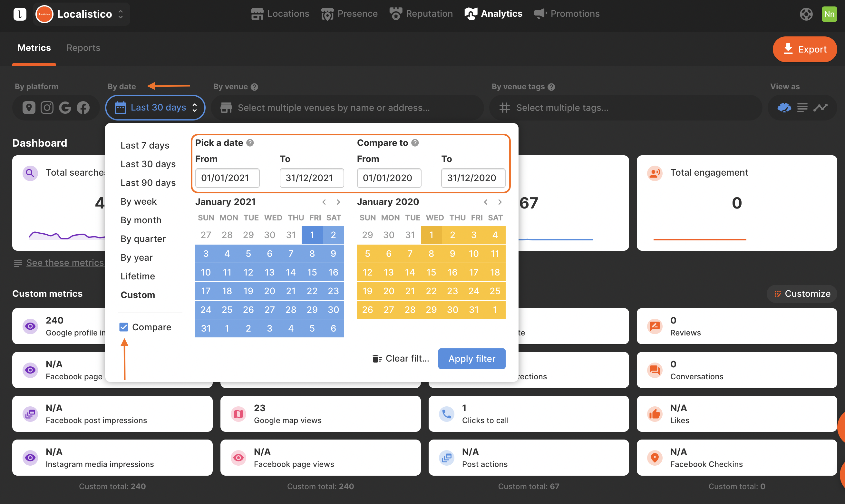Open the Reviews metric card icon
Screen dimensions: 845x504
click(655, 326)
